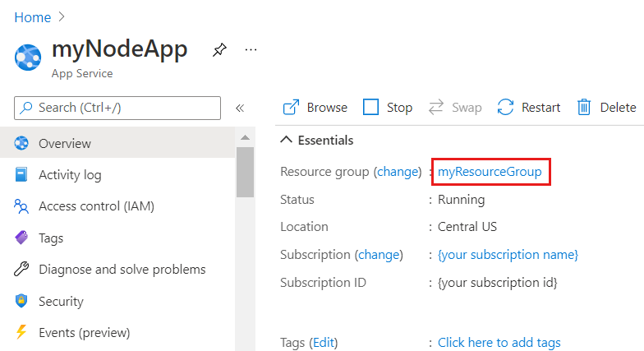Click the Security shield icon
This screenshot has height=351, width=644.
click(21, 301)
